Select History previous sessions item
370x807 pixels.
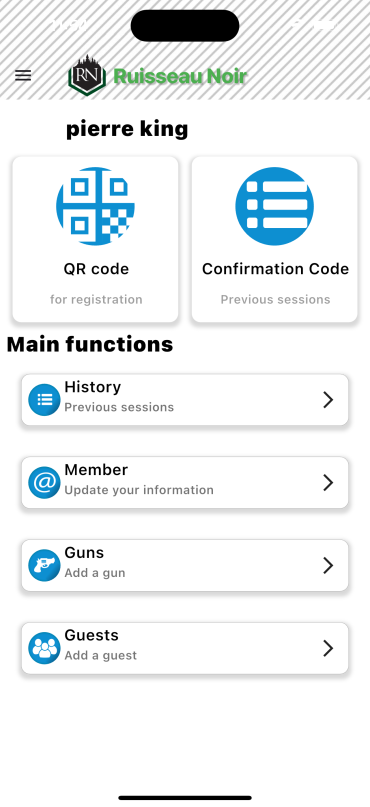coord(185,400)
